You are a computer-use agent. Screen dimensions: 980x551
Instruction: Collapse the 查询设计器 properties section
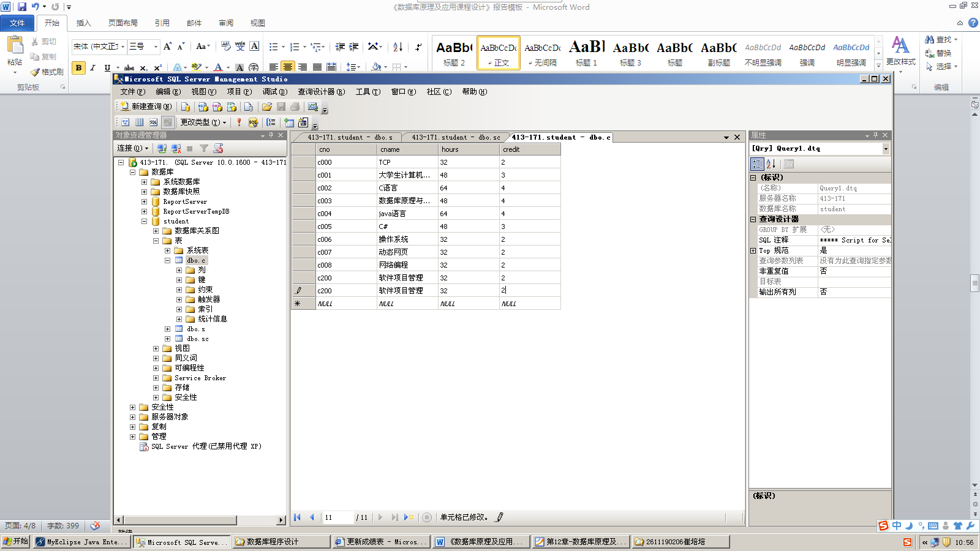click(x=753, y=219)
